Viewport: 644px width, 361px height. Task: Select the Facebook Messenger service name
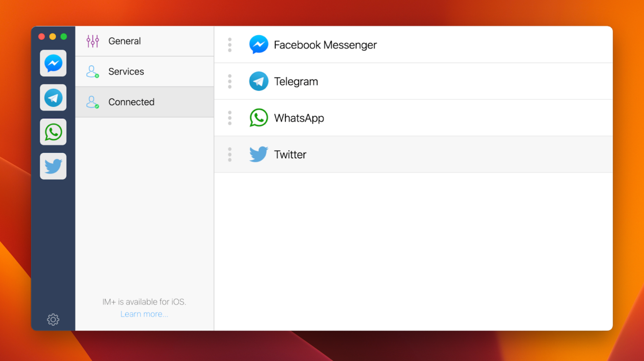click(x=325, y=45)
